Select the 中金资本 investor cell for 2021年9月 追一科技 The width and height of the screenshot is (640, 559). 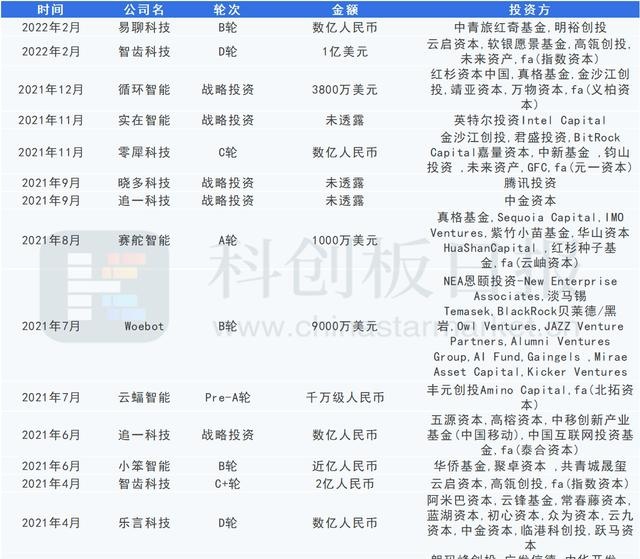coord(529,200)
